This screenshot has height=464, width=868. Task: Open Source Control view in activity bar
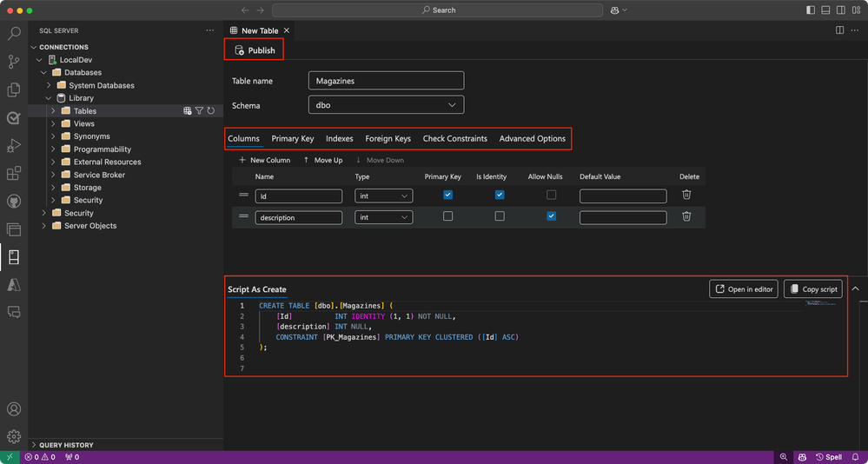tap(14, 62)
